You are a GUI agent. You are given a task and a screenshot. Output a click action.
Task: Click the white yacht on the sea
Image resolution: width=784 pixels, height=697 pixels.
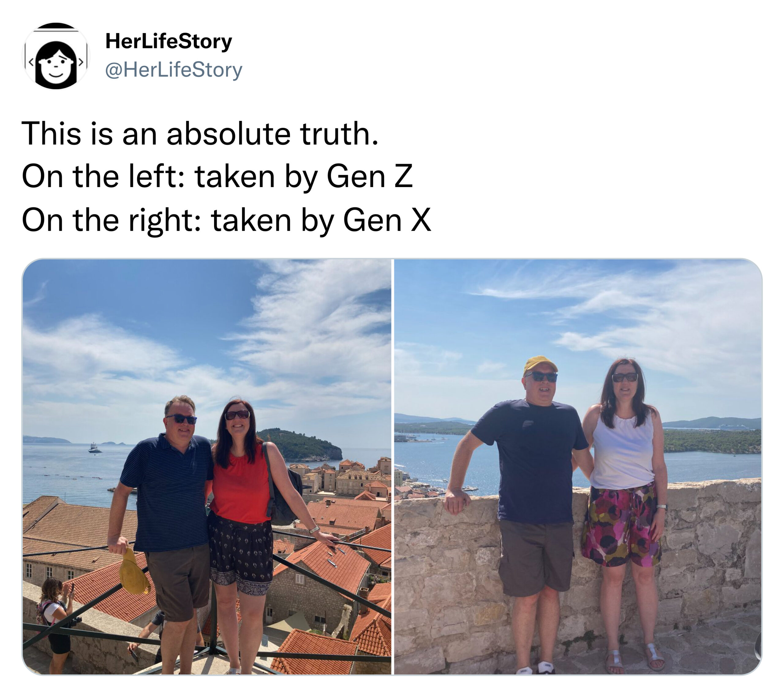(x=94, y=448)
